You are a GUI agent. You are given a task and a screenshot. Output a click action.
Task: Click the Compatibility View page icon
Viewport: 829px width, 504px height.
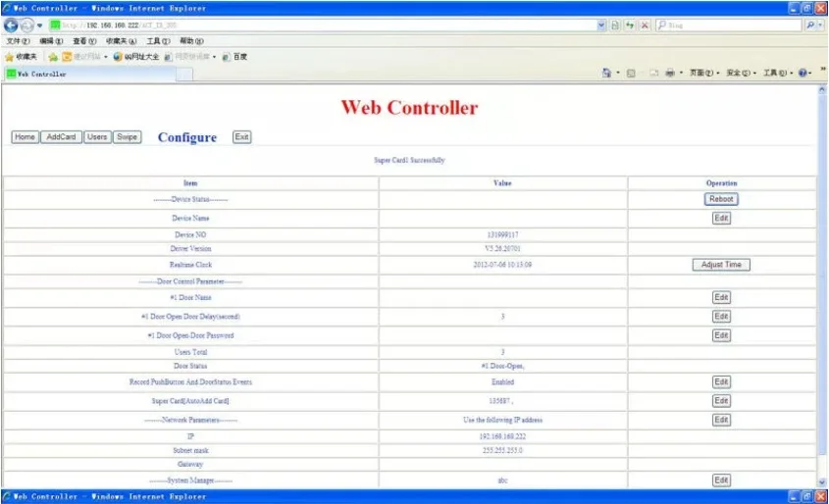[615, 25]
